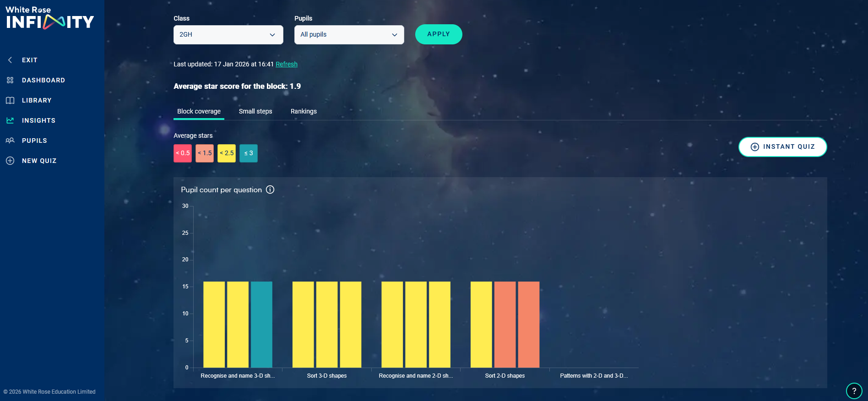Viewport: 868px width, 401px height.
Task: Expand the All pupils dropdown
Action: tap(349, 35)
